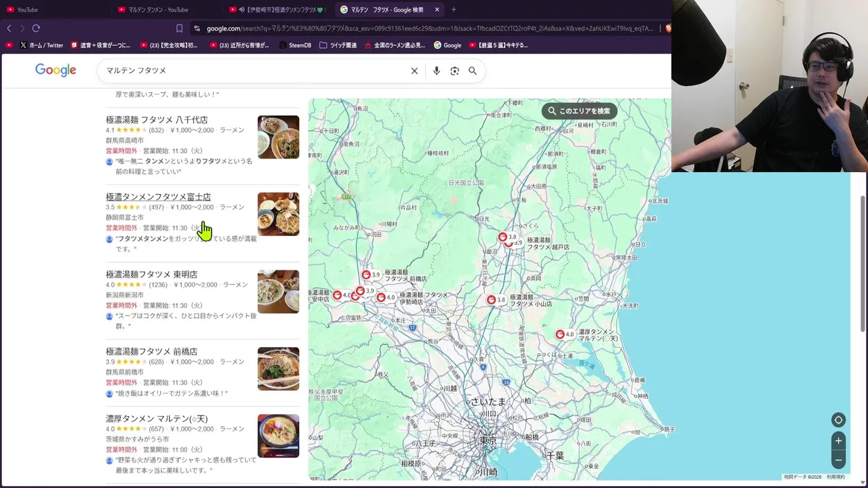This screenshot has width=868, height=488.
Task: Click 利用規約 link on map
Action: click(835, 477)
